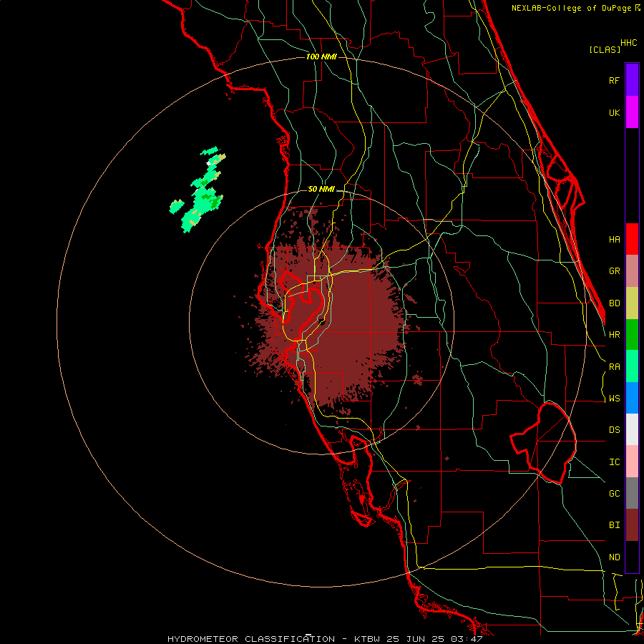Select the GR pink legend swatch
The width and height of the screenshot is (644, 644).
click(632, 271)
